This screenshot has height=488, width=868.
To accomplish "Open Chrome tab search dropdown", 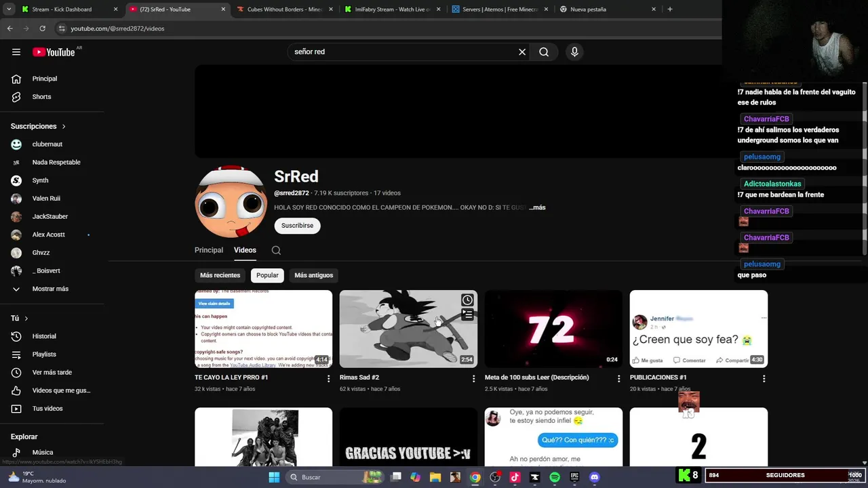I will [9, 9].
